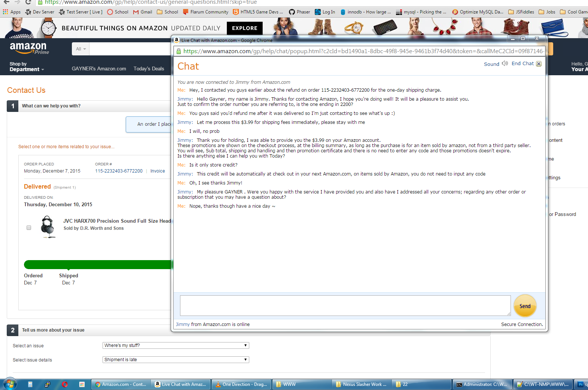Click 'Jimmy from Amazon.com is online' status

[x=213, y=325]
